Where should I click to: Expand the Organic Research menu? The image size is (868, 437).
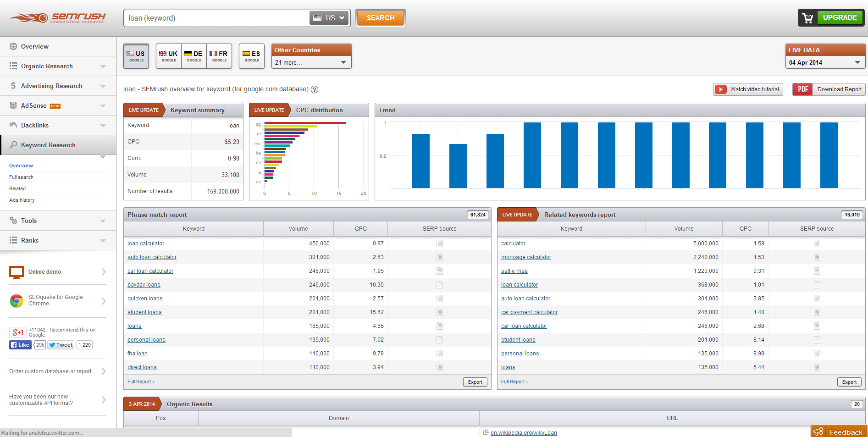pos(103,66)
